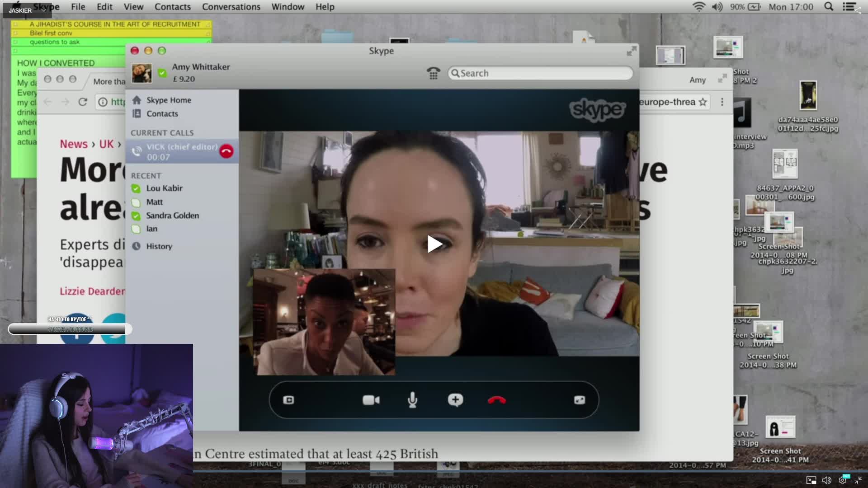Click the Wi-Fi menu bar icon
This screenshot has height=488, width=868.
[x=699, y=7]
